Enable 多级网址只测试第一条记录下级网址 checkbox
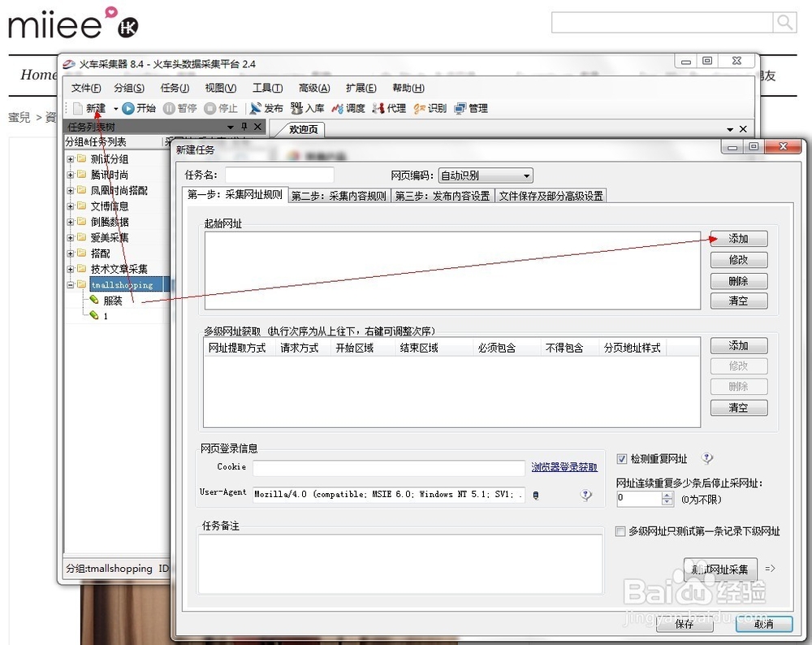 (x=620, y=531)
